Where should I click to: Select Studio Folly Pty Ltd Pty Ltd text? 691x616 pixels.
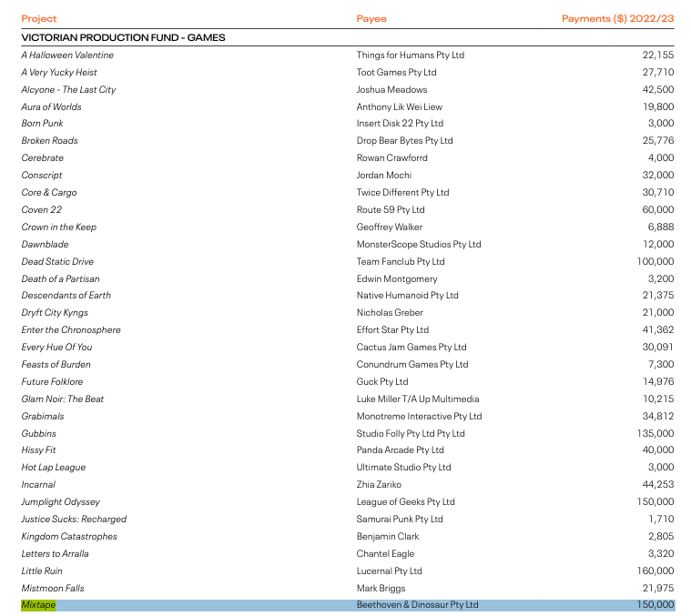pyautogui.click(x=411, y=434)
